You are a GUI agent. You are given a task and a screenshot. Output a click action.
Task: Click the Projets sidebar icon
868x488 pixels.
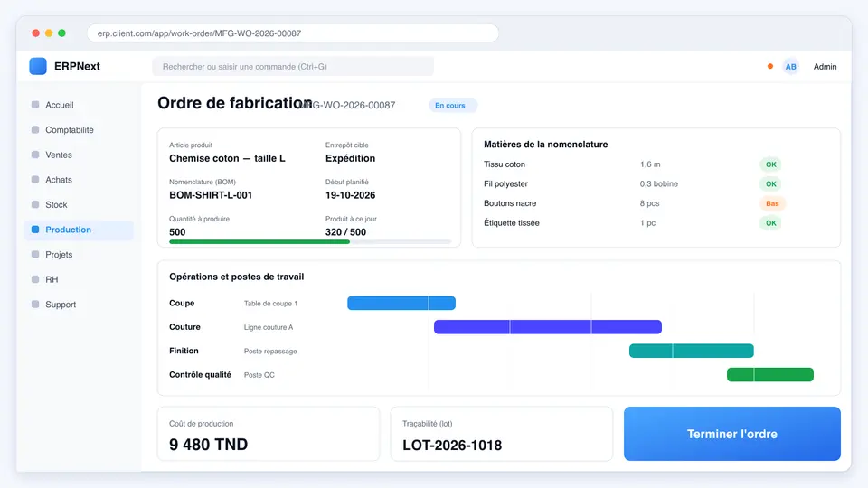(x=35, y=254)
